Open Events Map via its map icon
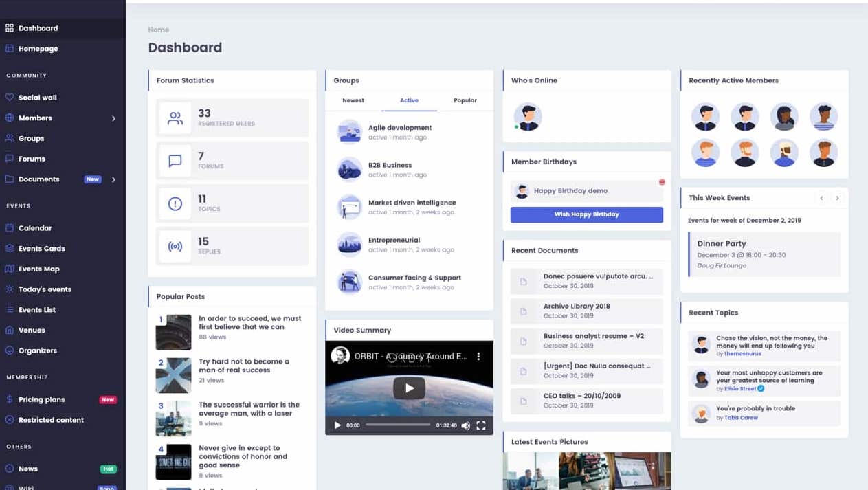Viewport: 868px width, 490px height. pyautogui.click(x=10, y=269)
